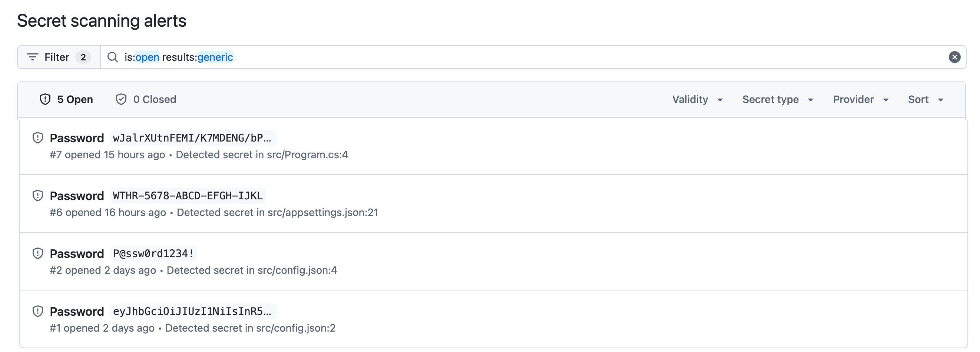Open the Validity dropdown
Screen dimensions: 980x352
(697, 100)
